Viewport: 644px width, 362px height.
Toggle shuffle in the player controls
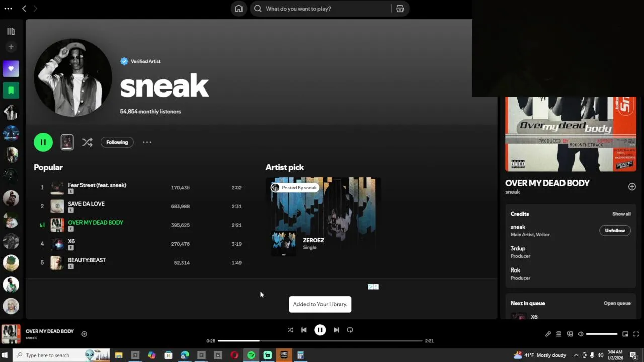[x=290, y=330]
